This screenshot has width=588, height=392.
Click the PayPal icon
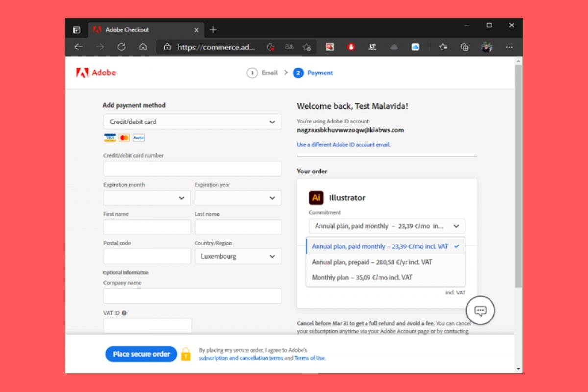[x=139, y=138]
